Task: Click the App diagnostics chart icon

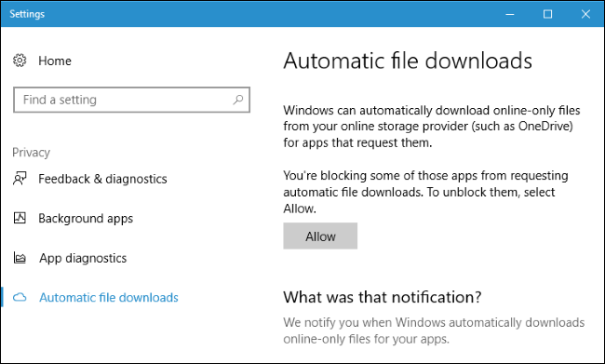Action: (x=20, y=258)
